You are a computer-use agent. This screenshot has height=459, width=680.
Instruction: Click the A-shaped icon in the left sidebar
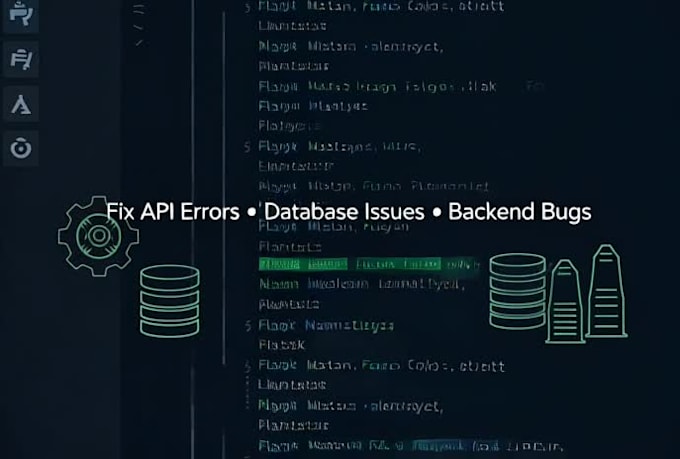(21, 104)
